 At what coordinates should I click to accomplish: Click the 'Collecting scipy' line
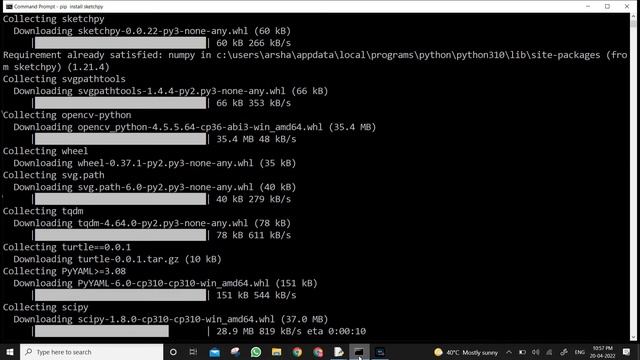point(45,307)
